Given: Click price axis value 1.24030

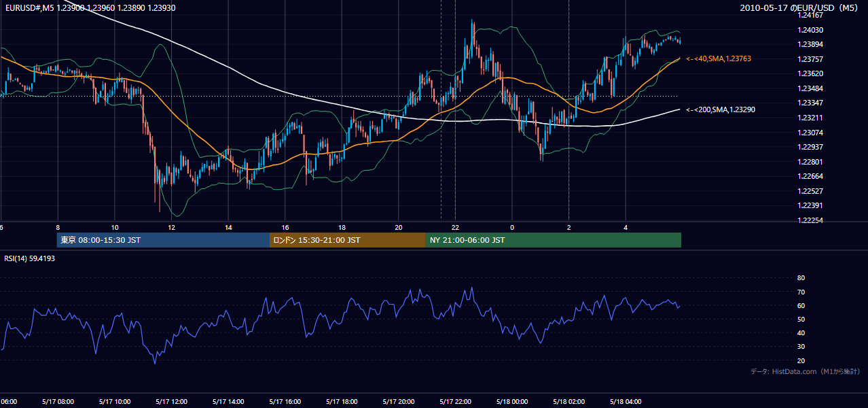Looking at the screenshot, I should coord(810,30).
